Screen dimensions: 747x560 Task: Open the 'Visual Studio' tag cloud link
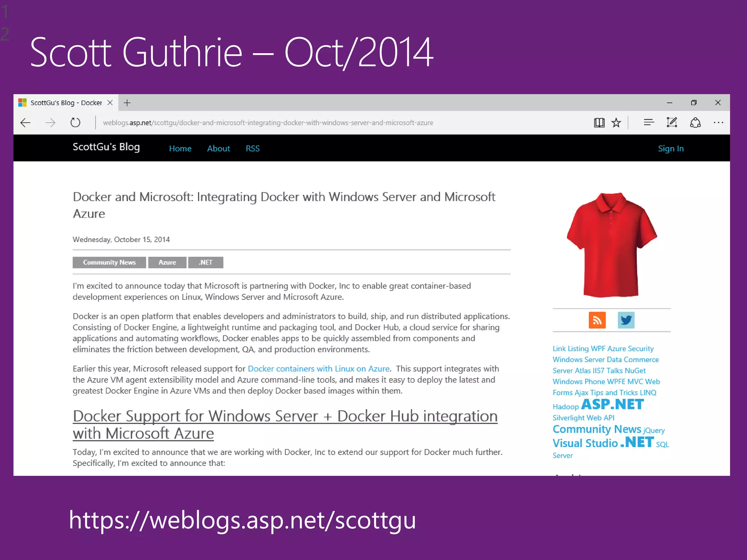585,443
